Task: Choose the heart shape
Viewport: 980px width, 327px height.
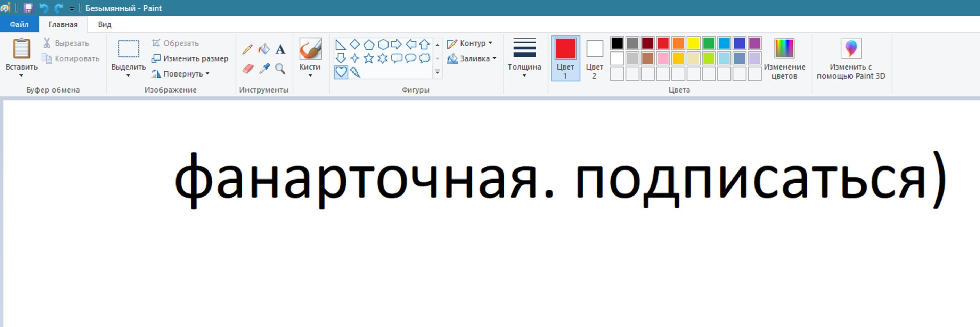Action: (x=341, y=72)
